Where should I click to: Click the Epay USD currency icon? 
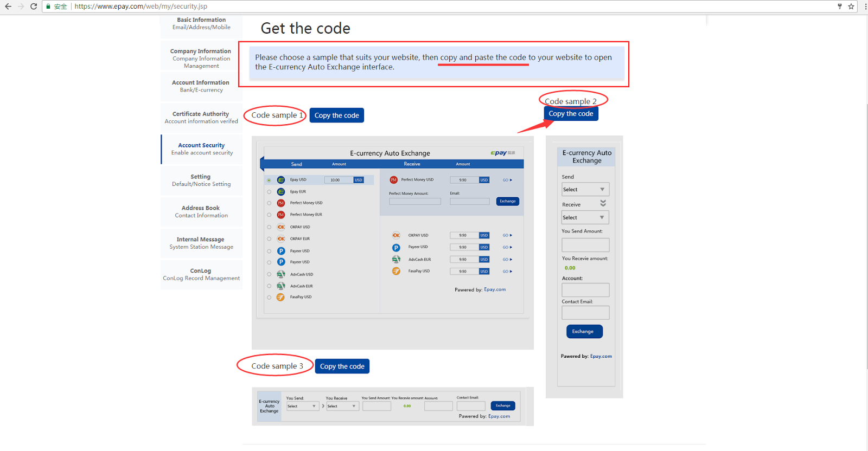281,180
